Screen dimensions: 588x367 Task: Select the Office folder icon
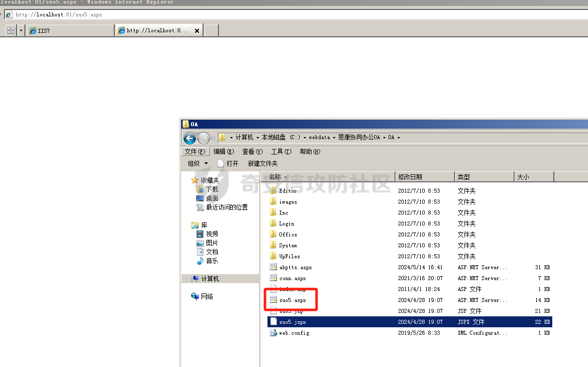pyautogui.click(x=273, y=234)
